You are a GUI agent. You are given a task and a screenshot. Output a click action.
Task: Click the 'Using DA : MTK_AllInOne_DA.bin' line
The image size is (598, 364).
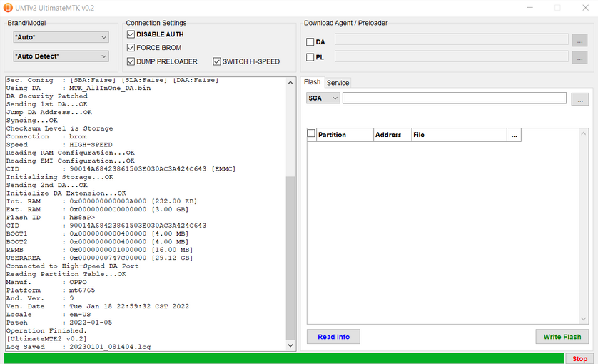pyautogui.click(x=78, y=88)
